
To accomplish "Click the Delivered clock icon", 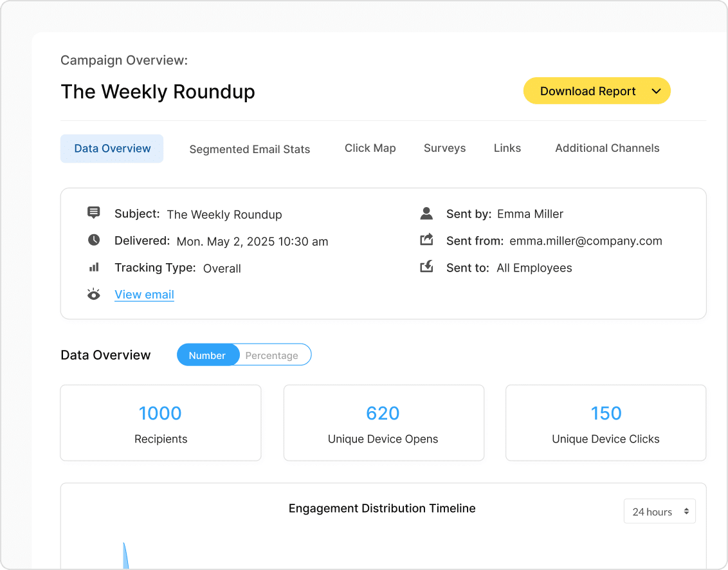I will (94, 240).
